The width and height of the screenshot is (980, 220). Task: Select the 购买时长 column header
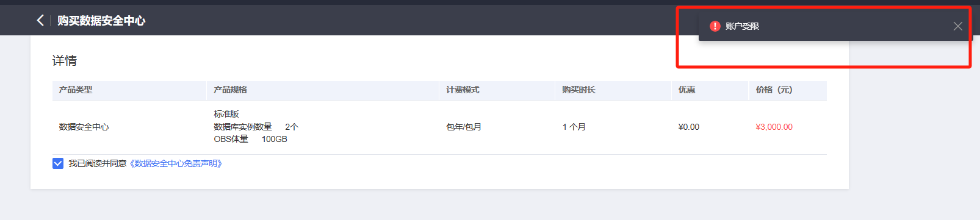click(578, 90)
